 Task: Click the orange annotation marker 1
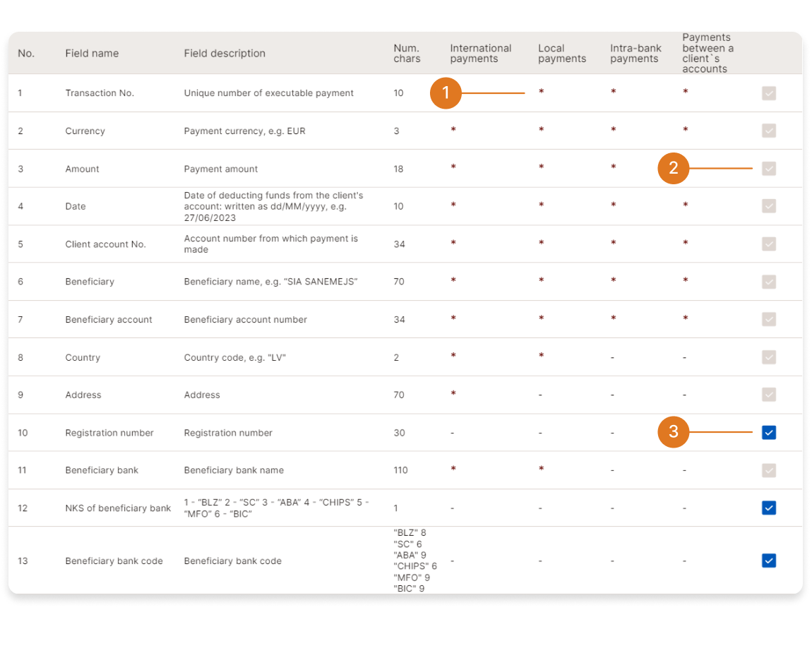446,93
